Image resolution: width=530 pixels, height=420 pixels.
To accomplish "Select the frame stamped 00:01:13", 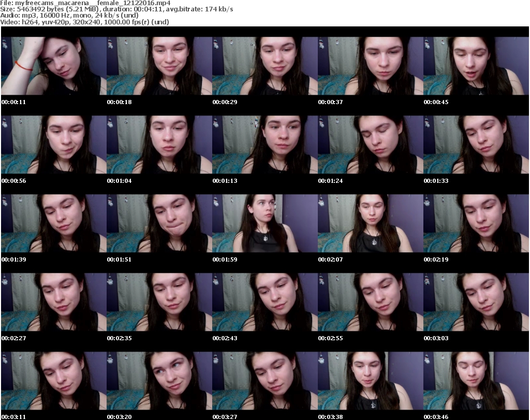I will pos(264,144).
